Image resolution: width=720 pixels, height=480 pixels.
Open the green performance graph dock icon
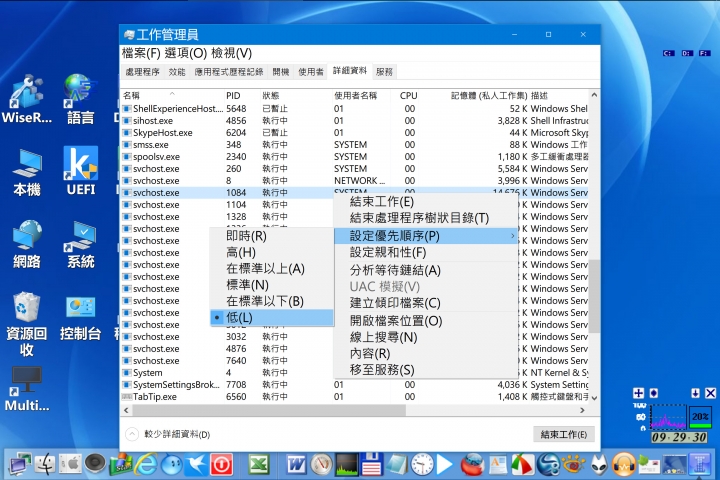[347, 464]
